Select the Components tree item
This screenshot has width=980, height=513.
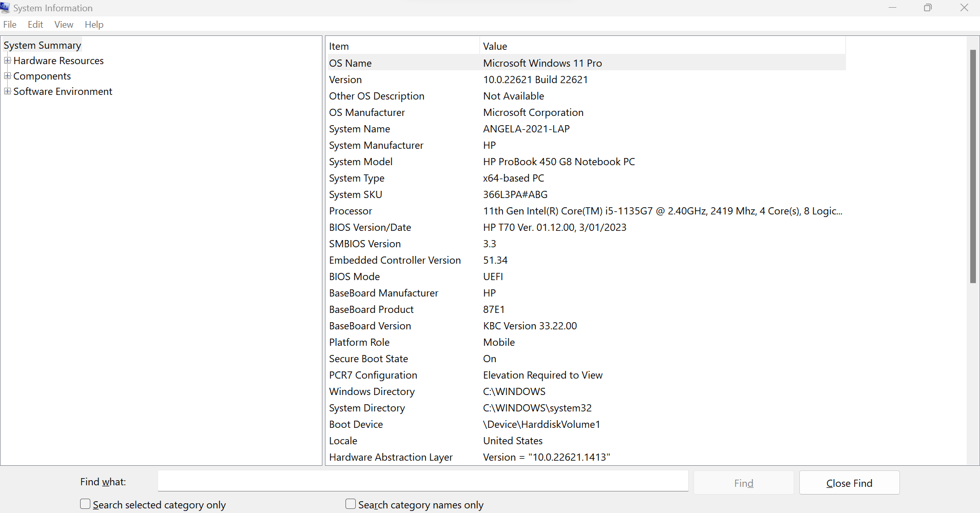click(x=42, y=76)
